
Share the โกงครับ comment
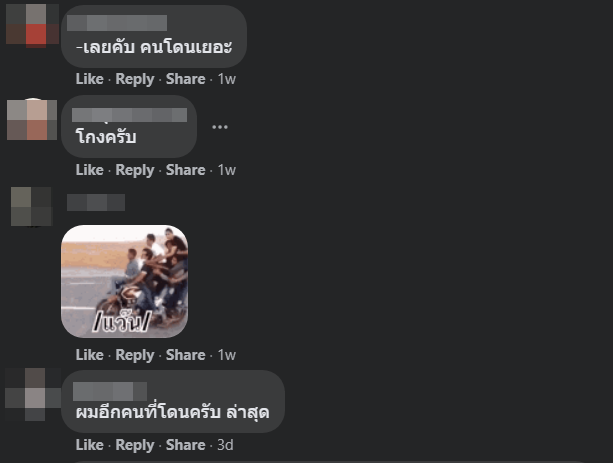point(185,170)
